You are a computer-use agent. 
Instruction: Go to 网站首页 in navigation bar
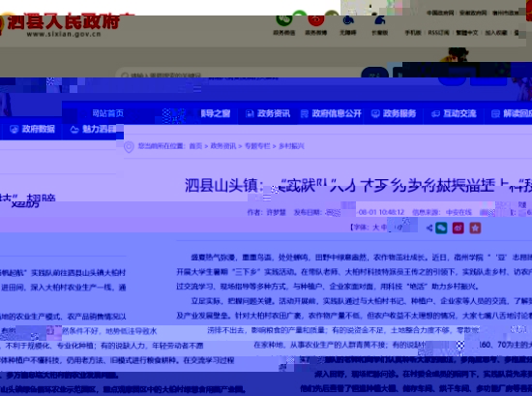pos(108,113)
